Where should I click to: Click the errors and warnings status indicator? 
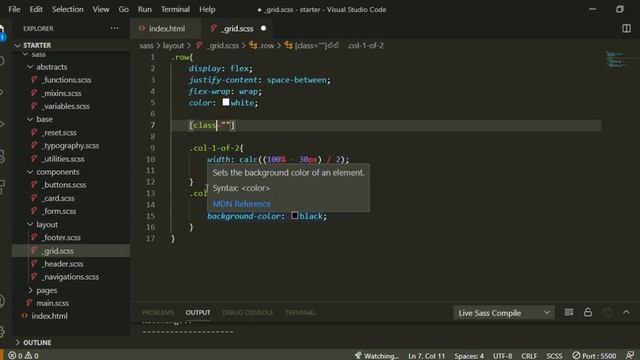pyautogui.click(x=23, y=356)
